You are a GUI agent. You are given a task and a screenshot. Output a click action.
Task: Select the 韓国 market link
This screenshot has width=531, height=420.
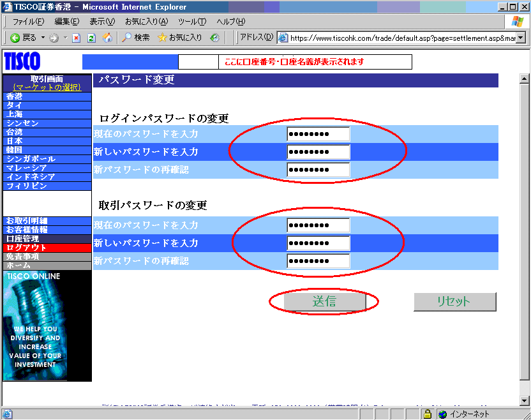47,150
